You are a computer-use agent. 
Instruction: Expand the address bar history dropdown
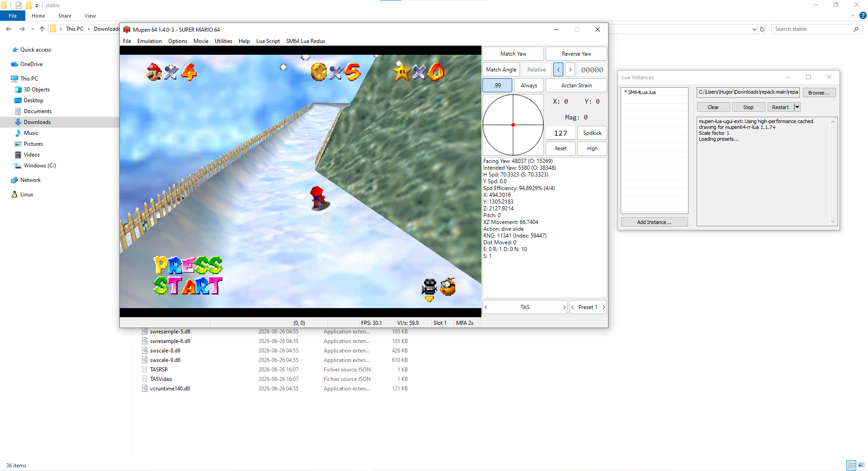click(x=754, y=29)
